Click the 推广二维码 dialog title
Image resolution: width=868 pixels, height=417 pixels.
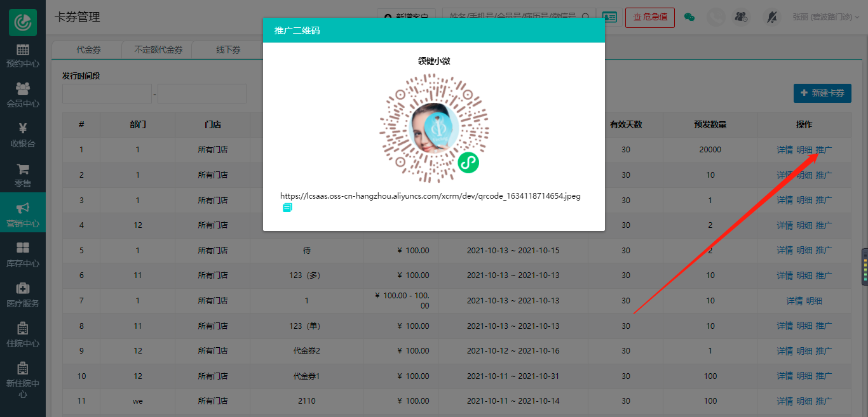[297, 30]
